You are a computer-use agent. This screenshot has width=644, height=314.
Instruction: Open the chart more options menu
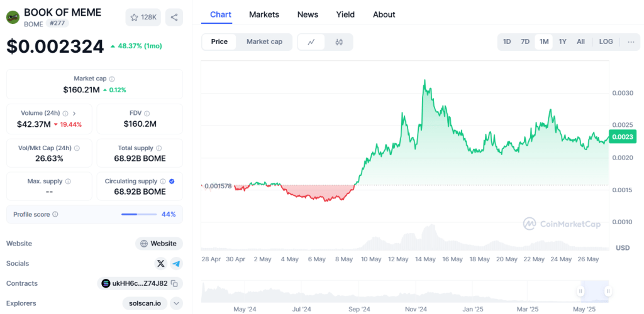click(x=631, y=41)
